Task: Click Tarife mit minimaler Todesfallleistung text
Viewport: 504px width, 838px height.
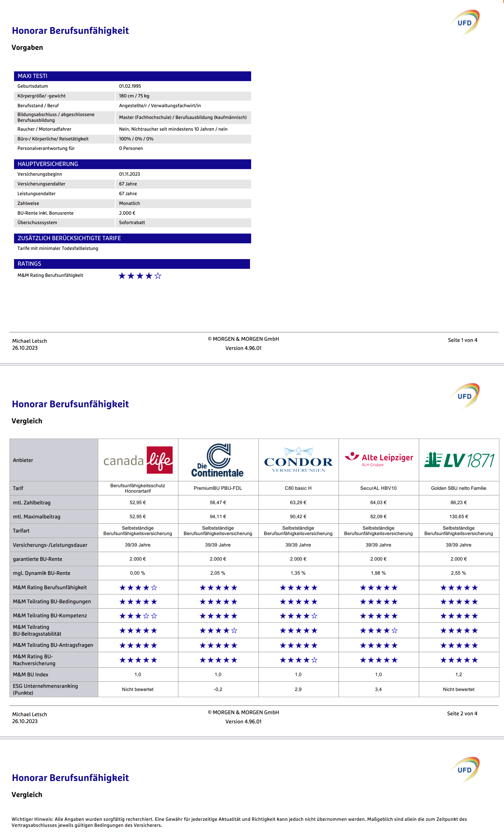Action: 58,248
